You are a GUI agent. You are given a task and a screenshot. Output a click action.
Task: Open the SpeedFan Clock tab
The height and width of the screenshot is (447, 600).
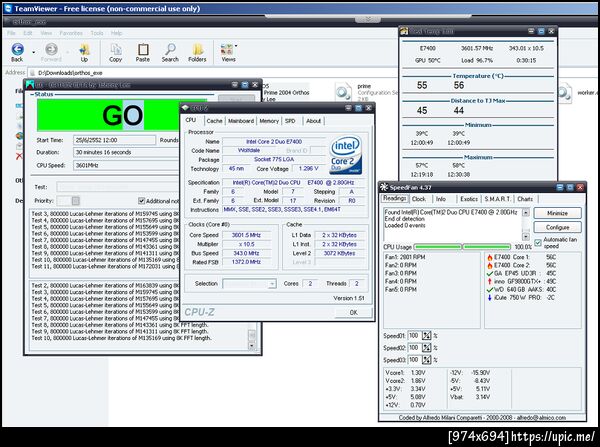419,199
